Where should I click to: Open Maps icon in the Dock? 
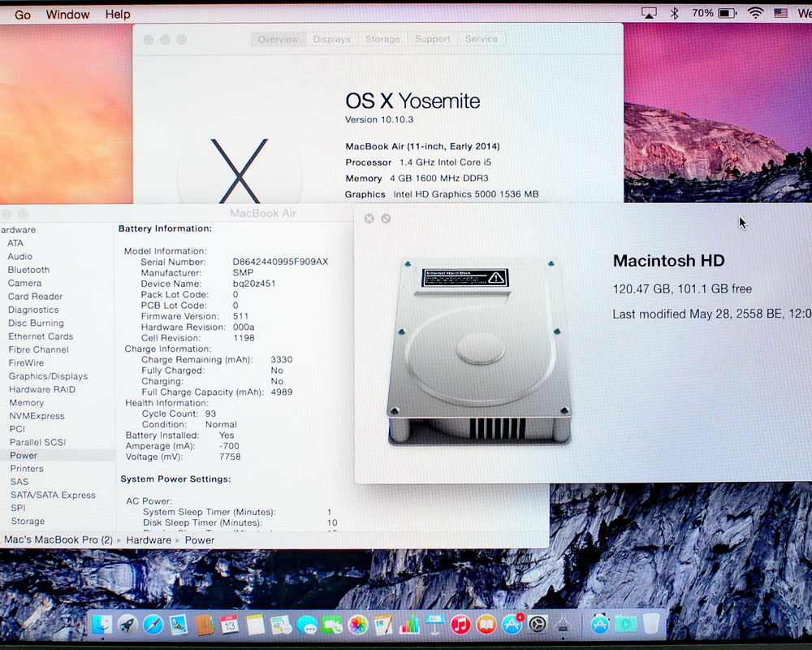pos(281,625)
